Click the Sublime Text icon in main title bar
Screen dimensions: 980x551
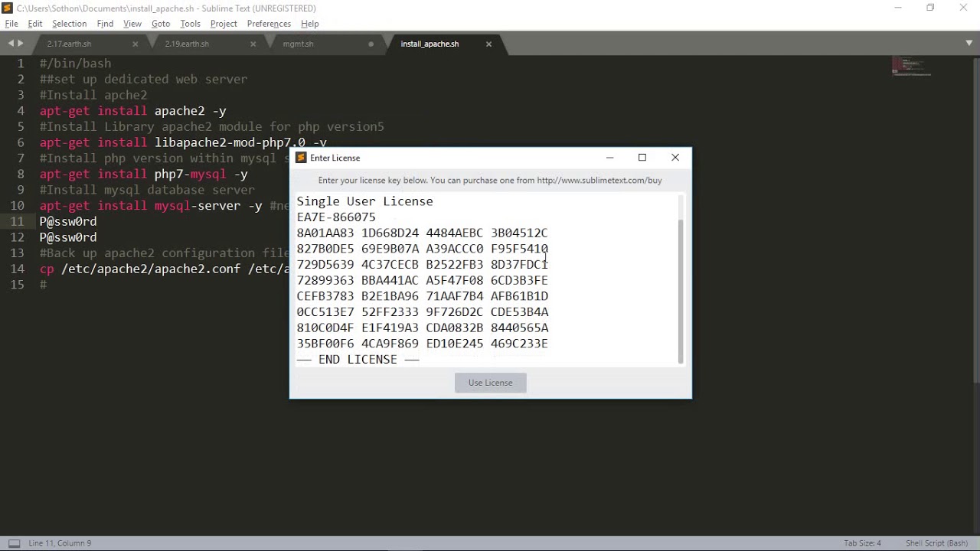8,8
